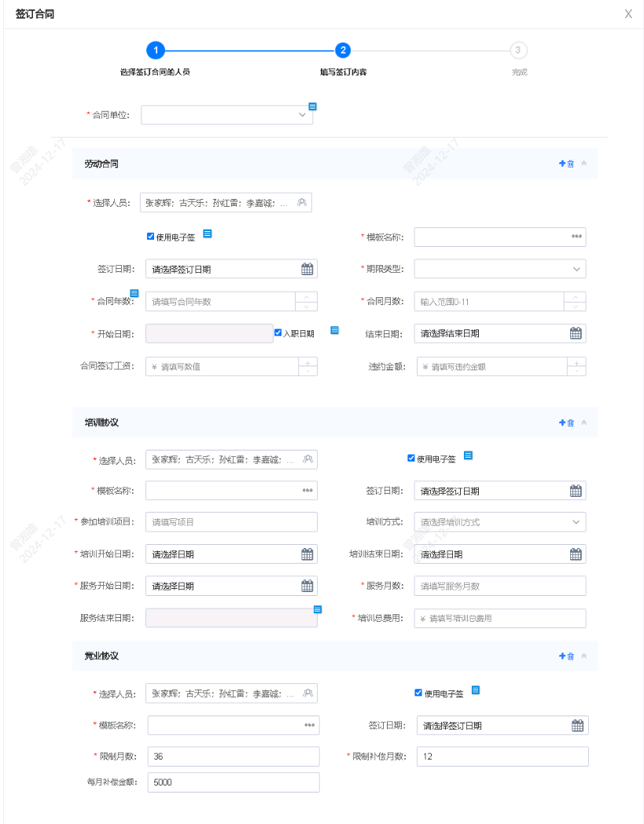Open the calendar icon for 结束日期
This screenshot has width=644, height=824.
pos(575,333)
